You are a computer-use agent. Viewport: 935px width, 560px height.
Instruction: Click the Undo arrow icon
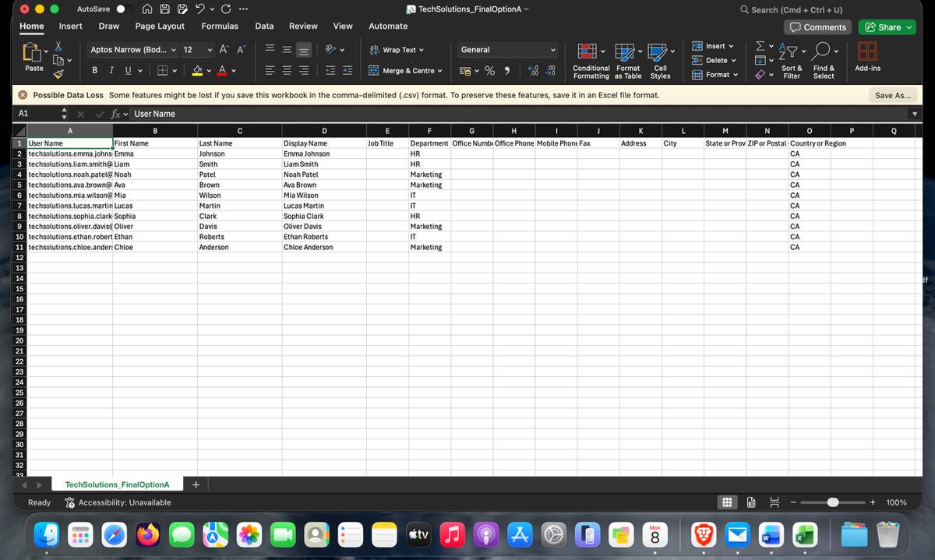[x=201, y=9]
